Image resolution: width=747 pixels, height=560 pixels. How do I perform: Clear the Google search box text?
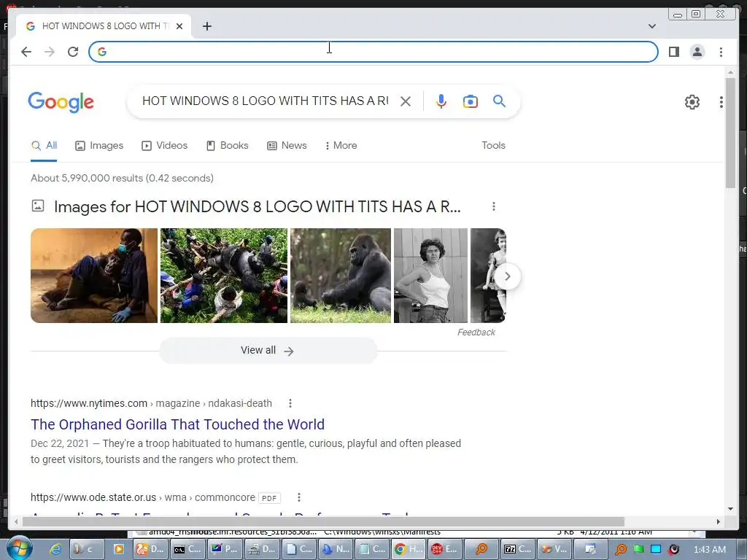[x=406, y=101]
